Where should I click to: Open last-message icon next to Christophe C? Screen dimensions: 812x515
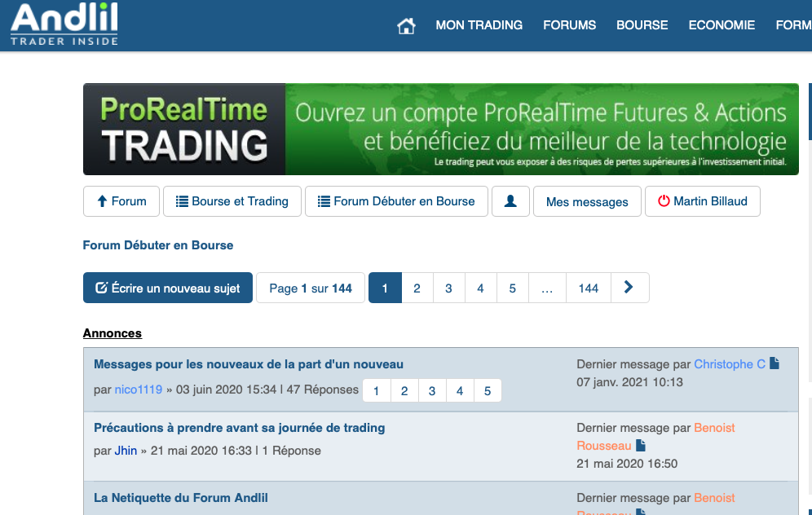[x=774, y=363]
